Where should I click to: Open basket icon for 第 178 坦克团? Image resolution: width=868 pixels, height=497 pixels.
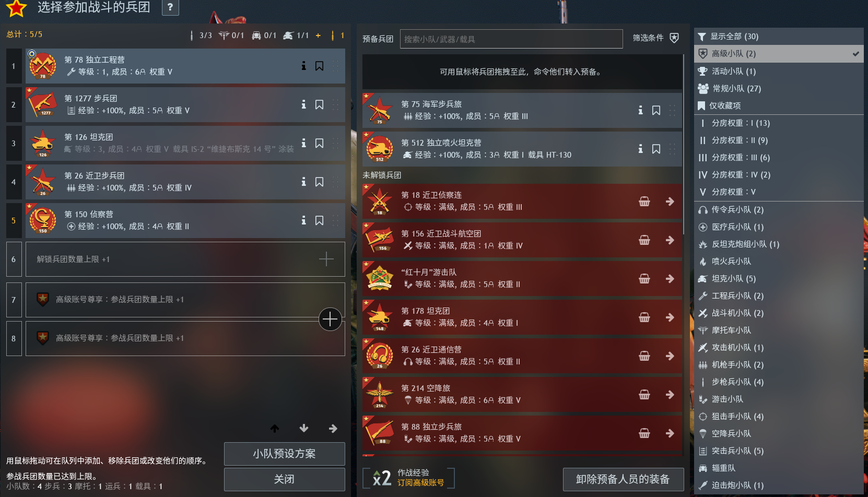[644, 317]
